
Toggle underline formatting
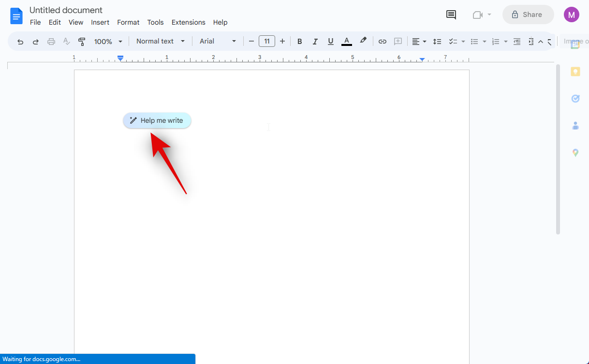[x=331, y=42]
